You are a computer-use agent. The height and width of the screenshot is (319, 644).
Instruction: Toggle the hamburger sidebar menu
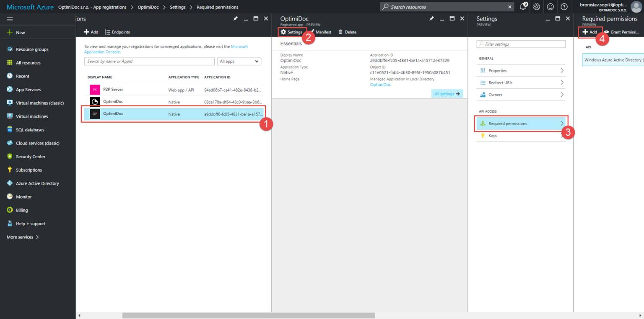coord(10,19)
